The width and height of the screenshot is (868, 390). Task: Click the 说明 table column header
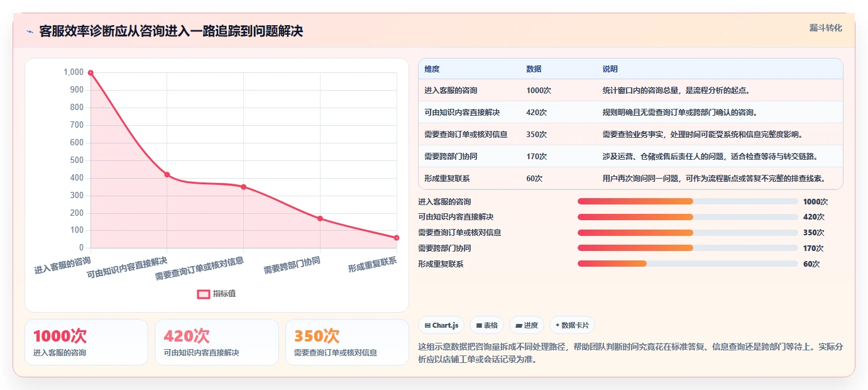click(x=610, y=69)
